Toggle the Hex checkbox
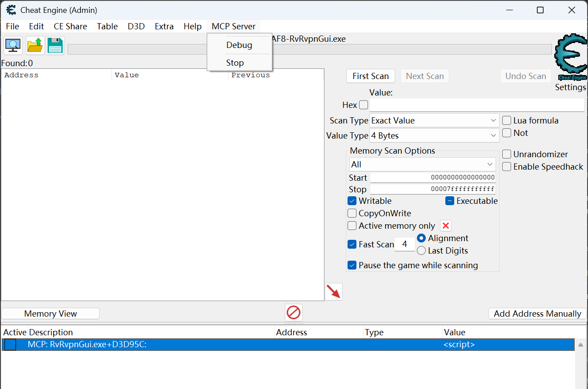This screenshot has height=389, width=588. [364, 105]
